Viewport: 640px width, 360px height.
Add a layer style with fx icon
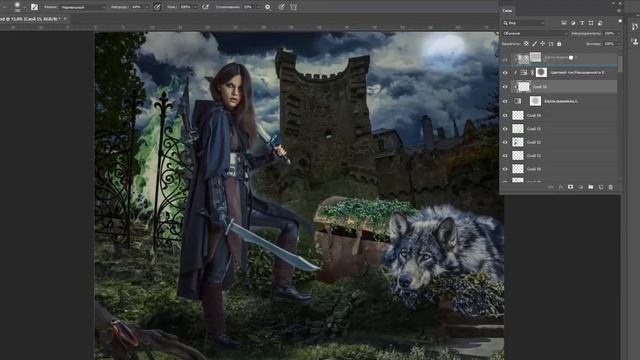point(561,187)
